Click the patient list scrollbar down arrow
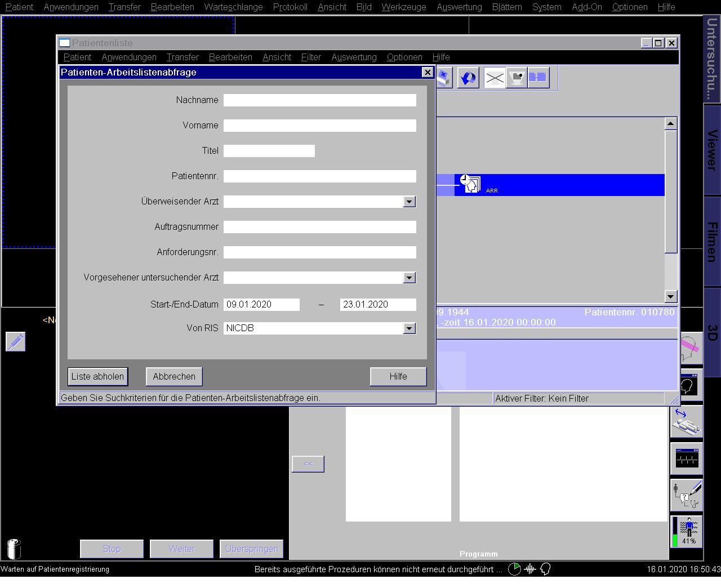 (670, 296)
